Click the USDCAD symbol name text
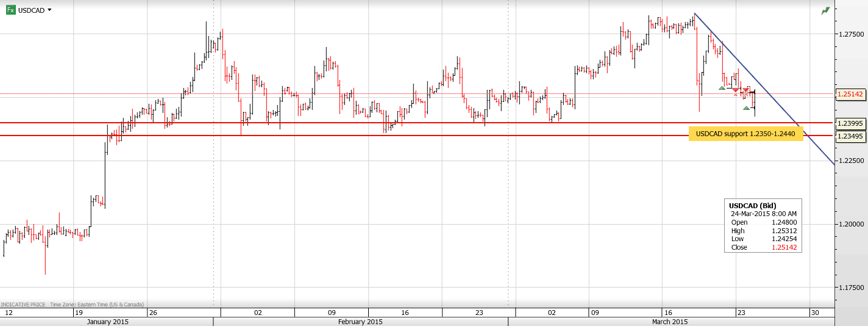Viewport: 868px width, 326px height. tap(31, 10)
